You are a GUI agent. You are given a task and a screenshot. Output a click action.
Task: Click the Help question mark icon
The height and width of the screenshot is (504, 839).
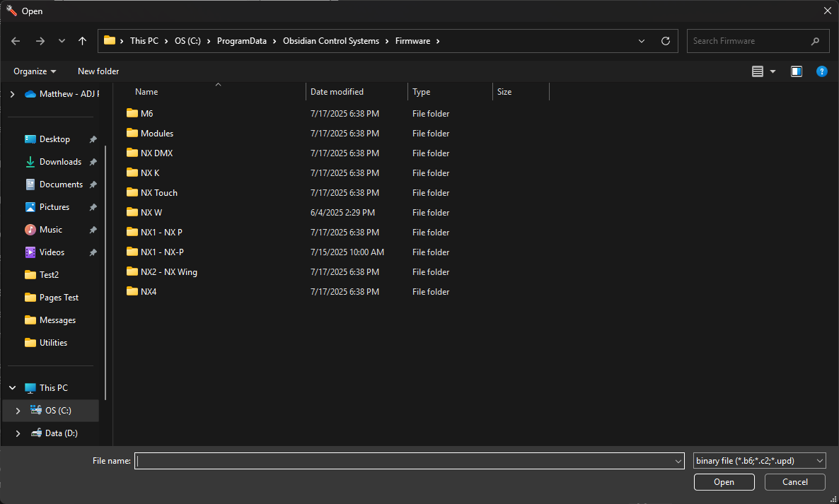pos(821,71)
